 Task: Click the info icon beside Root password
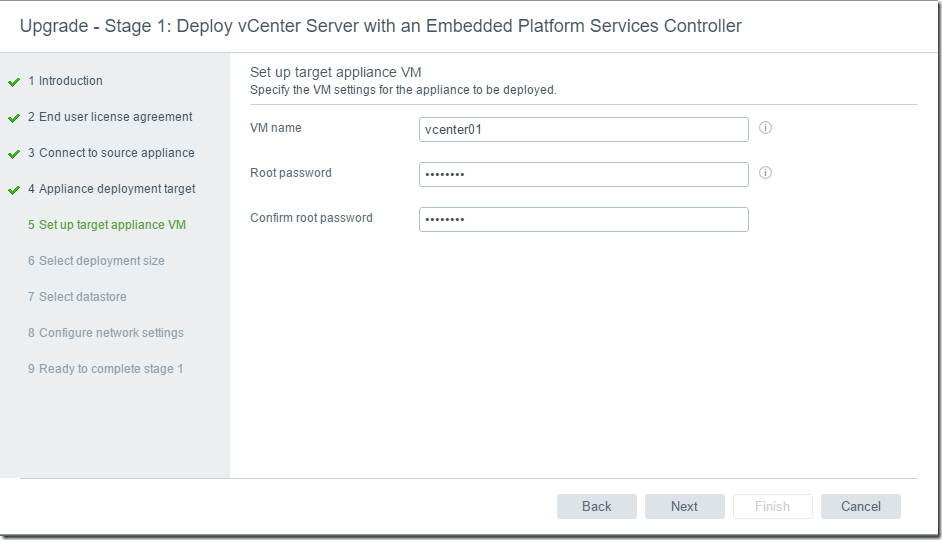[x=765, y=172]
